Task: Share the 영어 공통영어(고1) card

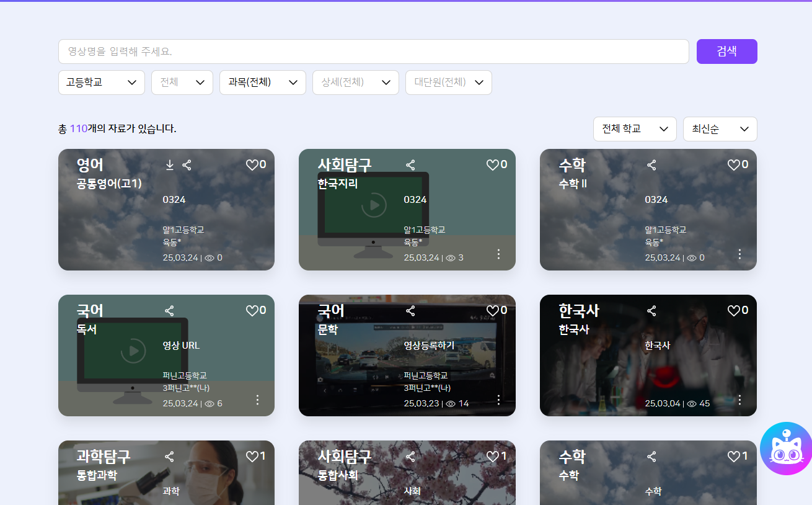Action: click(187, 165)
